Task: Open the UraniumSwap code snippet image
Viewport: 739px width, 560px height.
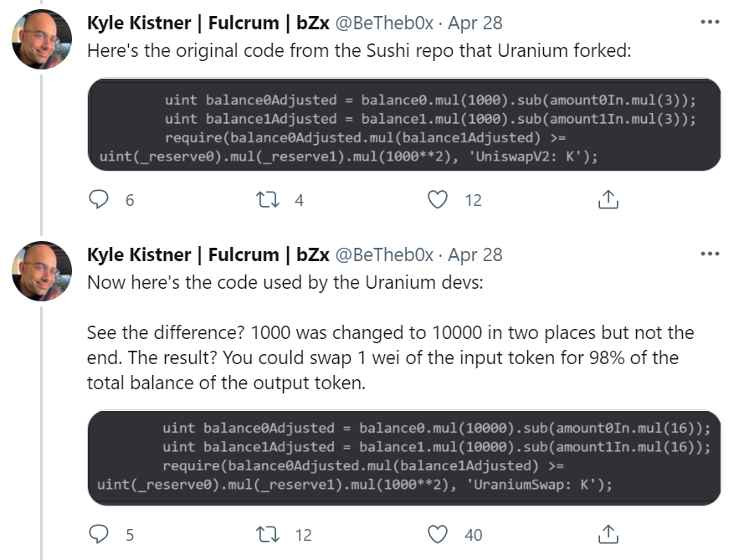Action: (403, 457)
